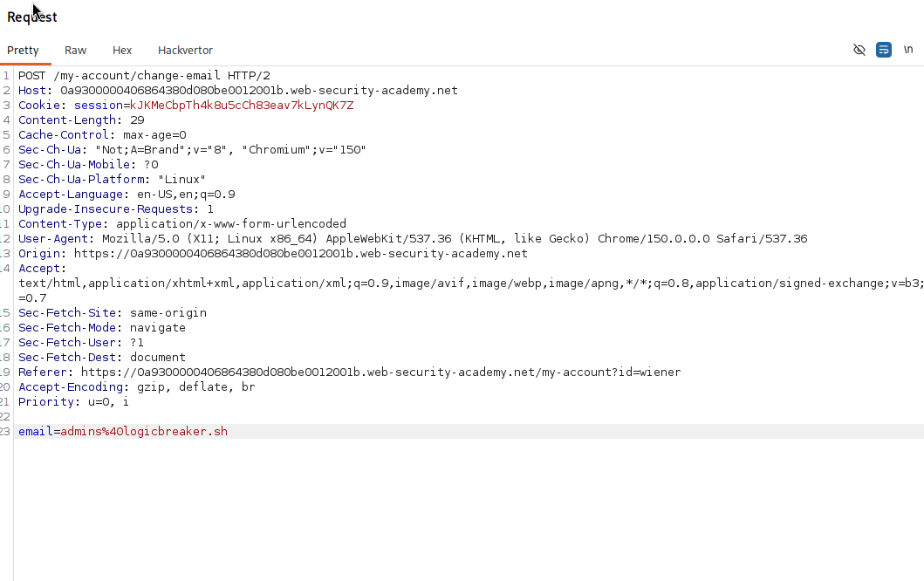The width and height of the screenshot is (924, 581).
Task: Select the Cache-Control max-age=0 line
Action: (x=102, y=135)
